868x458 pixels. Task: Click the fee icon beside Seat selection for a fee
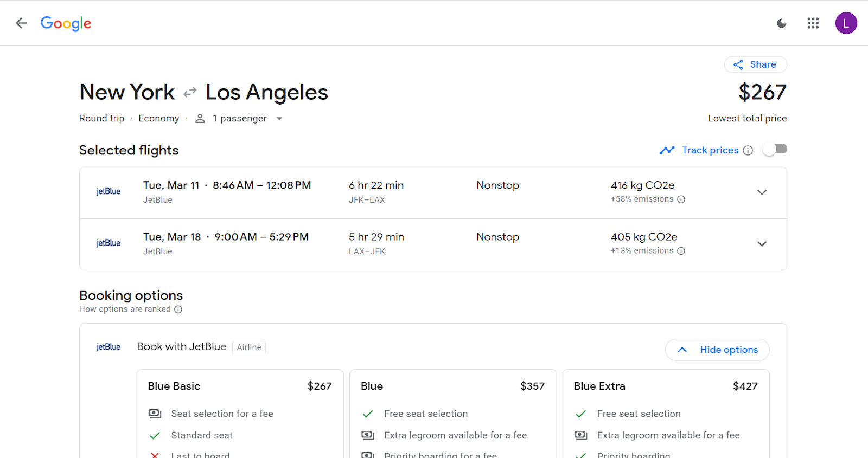[x=155, y=414]
